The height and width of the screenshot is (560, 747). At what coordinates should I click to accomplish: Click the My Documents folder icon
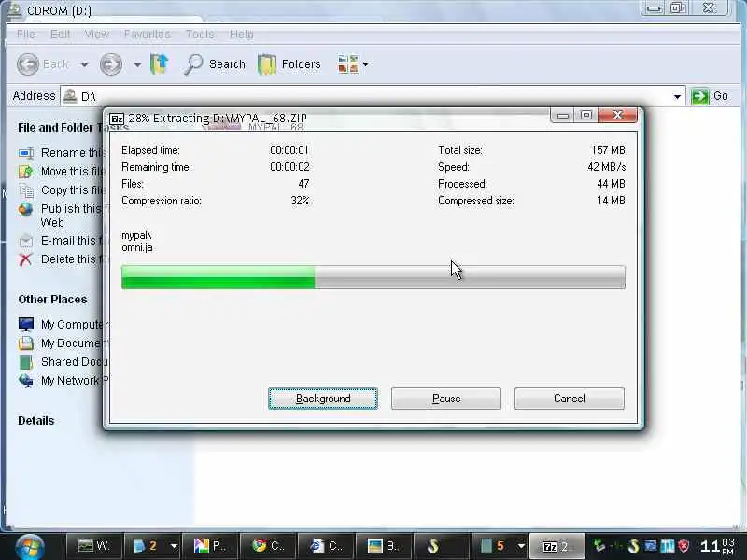point(26,343)
